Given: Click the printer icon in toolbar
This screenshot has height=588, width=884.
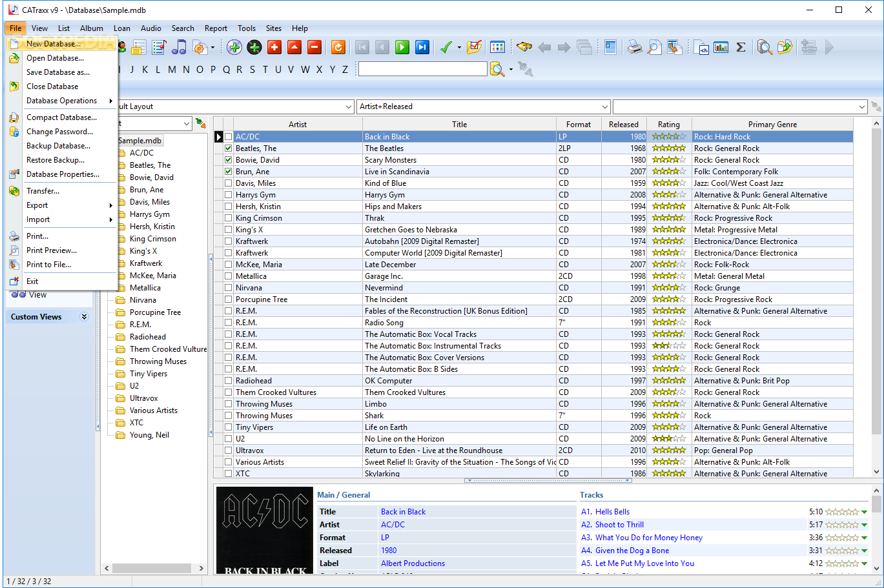Looking at the screenshot, I should pos(635,47).
